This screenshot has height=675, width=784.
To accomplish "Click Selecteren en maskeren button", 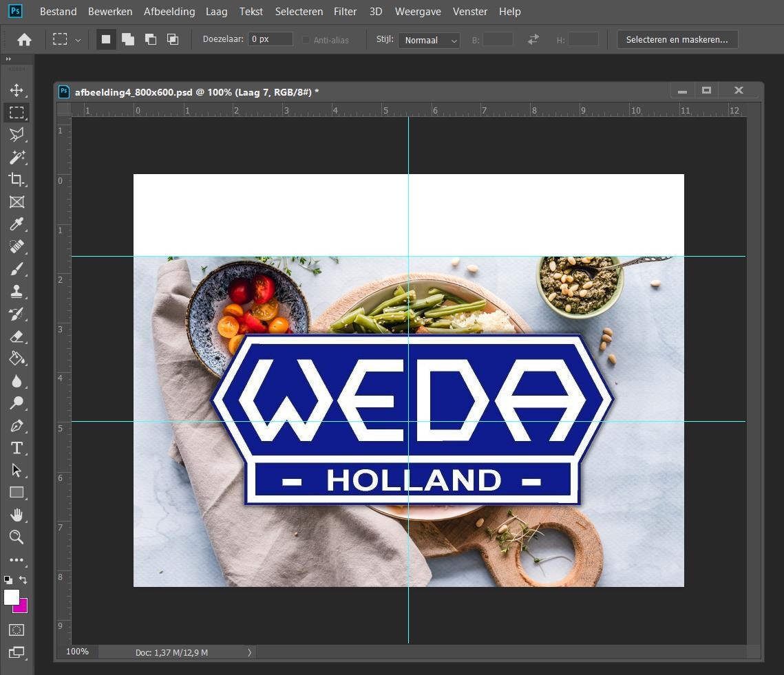I will click(677, 39).
